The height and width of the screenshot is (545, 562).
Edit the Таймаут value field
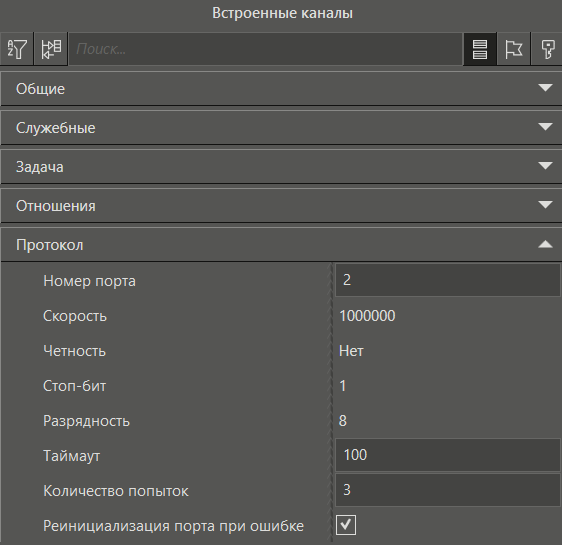448,455
